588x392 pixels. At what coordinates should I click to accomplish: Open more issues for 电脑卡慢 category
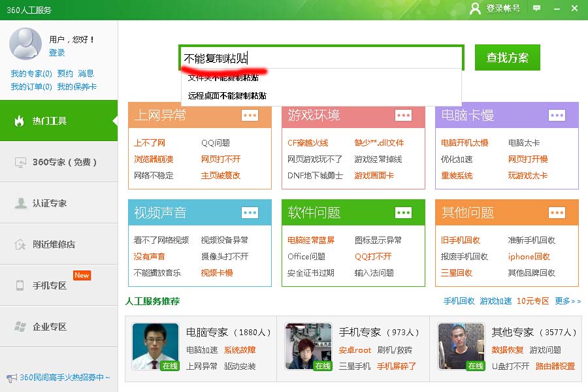click(557, 114)
